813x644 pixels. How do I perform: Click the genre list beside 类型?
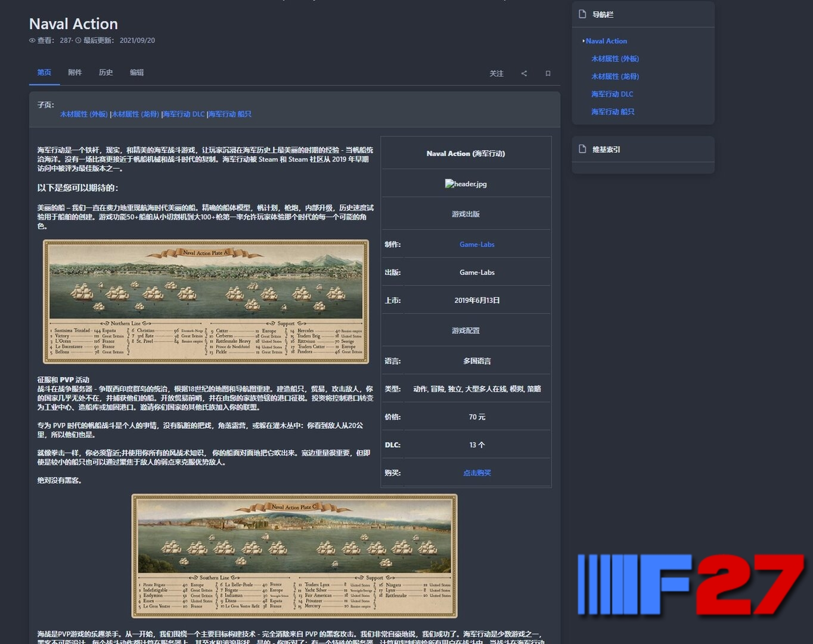(477, 389)
